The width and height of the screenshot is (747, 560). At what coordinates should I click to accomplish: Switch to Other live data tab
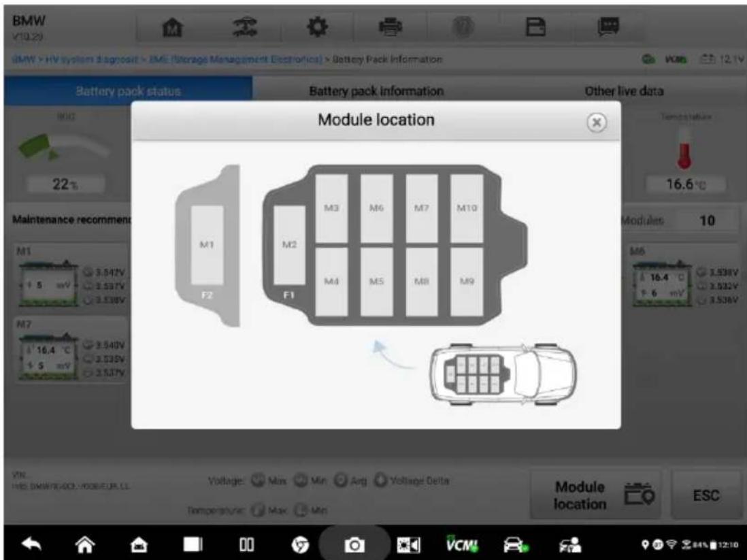click(x=624, y=91)
